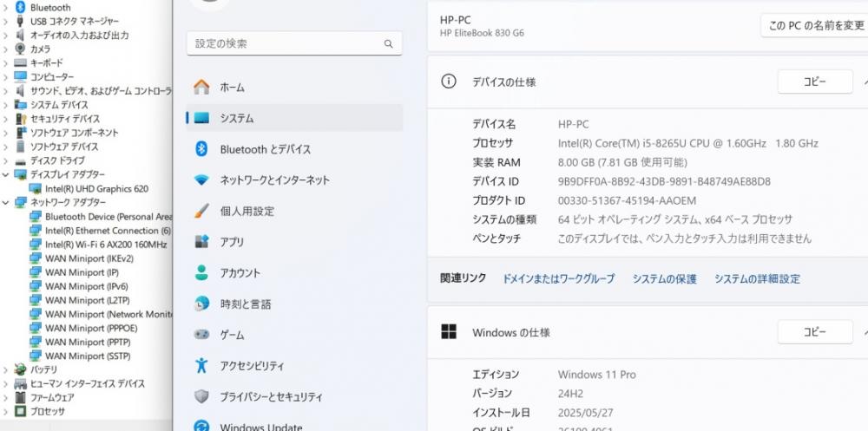The height and width of the screenshot is (431, 868).
Task: Open the システム page in Settings sidebar
Action: pyautogui.click(x=294, y=118)
